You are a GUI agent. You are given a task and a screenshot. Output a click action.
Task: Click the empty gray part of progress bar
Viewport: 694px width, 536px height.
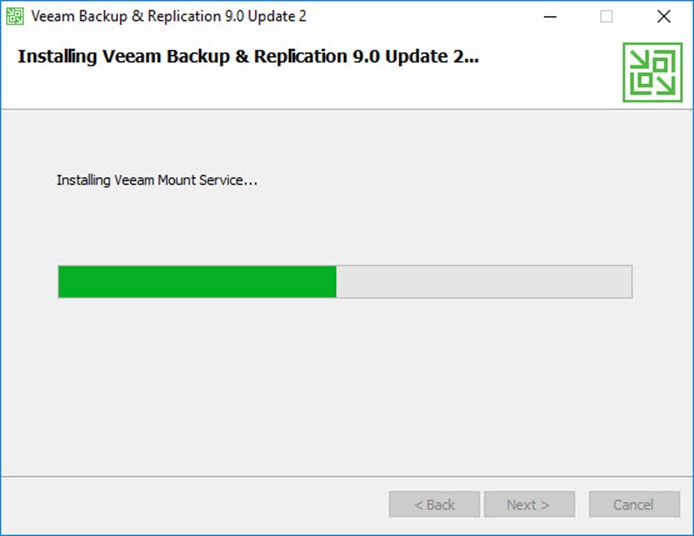point(484,281)
